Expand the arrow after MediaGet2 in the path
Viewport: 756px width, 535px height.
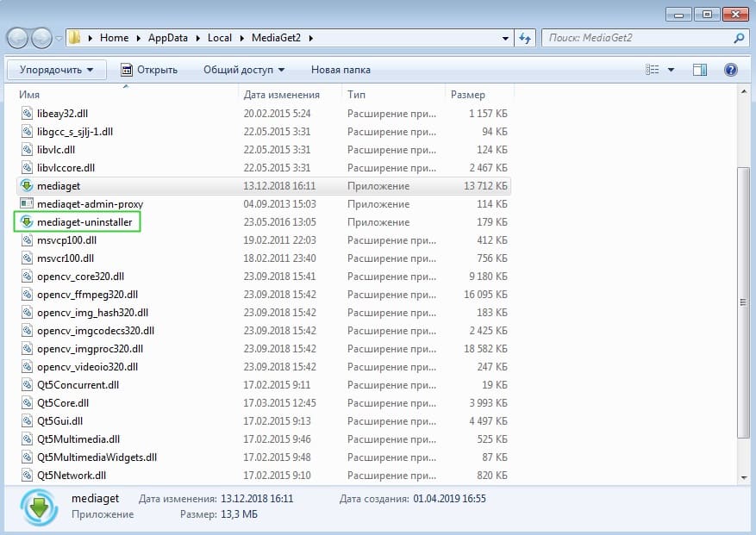pyautogui.click(x=310, y=38)
